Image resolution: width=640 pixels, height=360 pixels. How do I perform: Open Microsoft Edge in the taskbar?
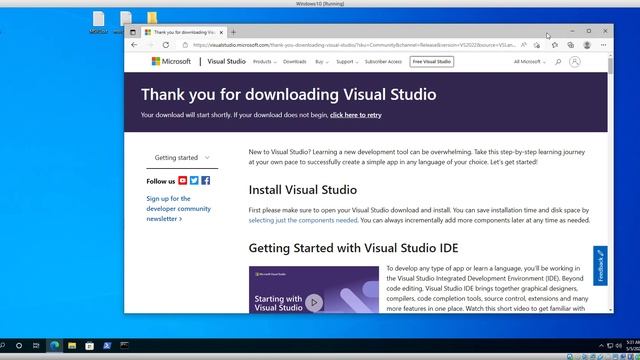click(54, 345)
